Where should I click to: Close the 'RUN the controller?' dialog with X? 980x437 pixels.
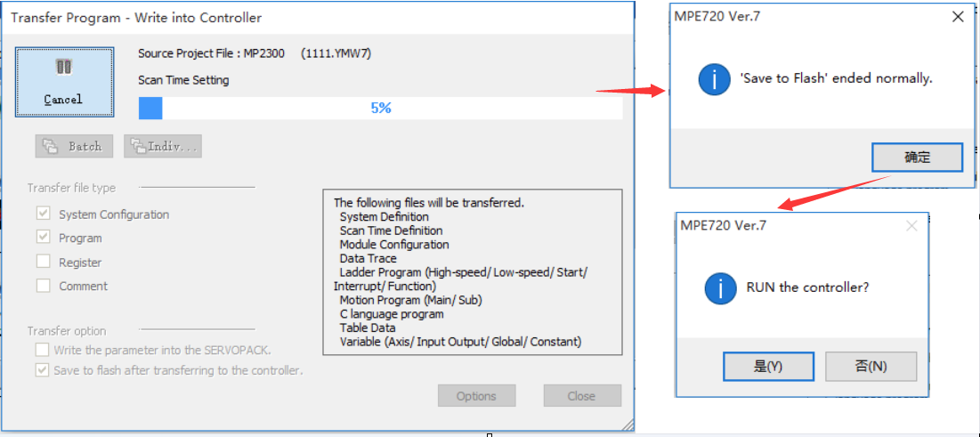pos(911,226)
